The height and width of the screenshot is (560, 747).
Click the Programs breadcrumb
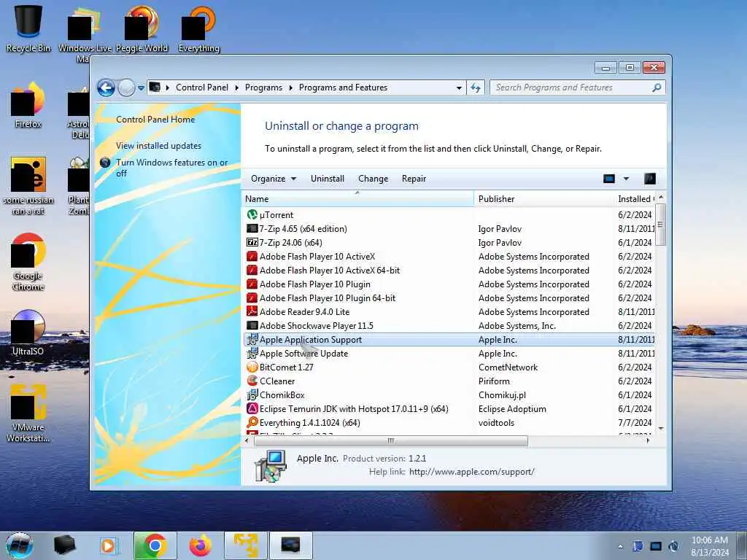click(263, 87)
